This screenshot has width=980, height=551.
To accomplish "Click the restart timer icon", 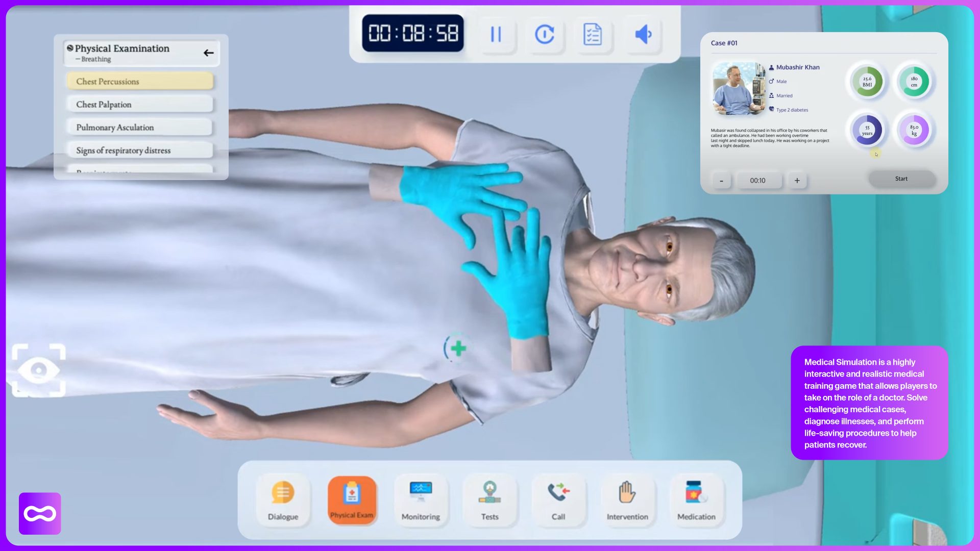I will click(544, 35).
